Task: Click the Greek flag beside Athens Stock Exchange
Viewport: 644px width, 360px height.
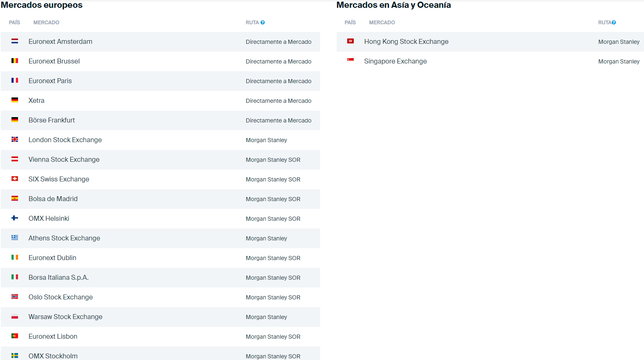Action: 15,238
